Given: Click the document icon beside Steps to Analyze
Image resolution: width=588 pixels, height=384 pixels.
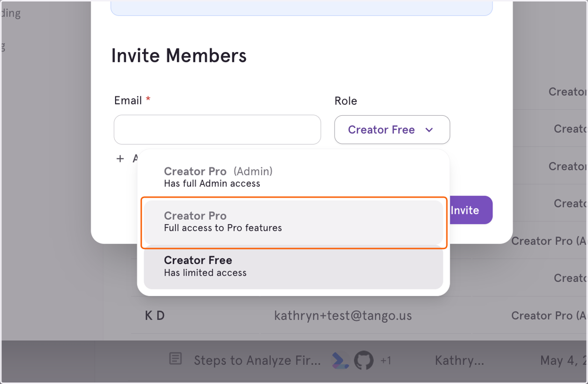Looking at the screenshot, I should pos(175,359).
